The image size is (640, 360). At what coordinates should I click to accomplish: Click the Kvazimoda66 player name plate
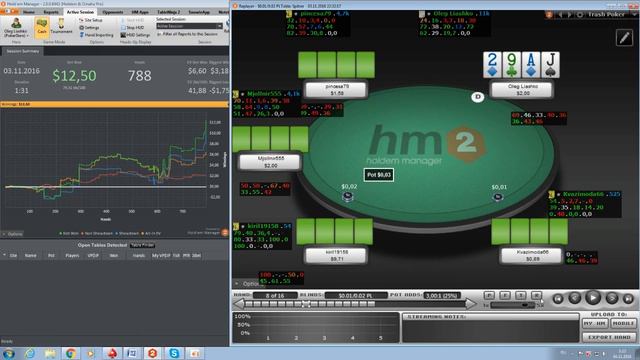[x=532, y=256]
